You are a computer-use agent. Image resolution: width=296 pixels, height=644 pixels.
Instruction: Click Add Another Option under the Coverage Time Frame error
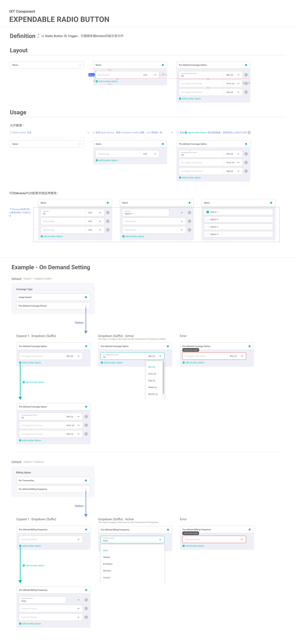tap(195, 362)
